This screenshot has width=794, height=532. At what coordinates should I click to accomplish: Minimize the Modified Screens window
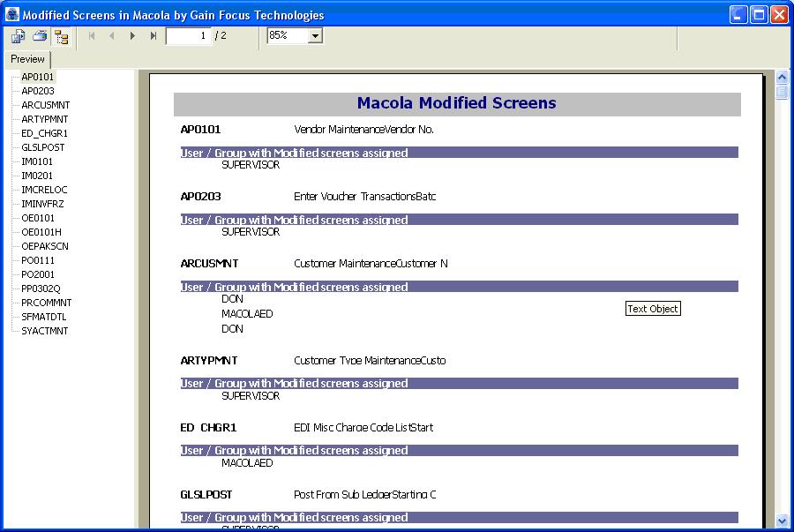pos(738,15)
